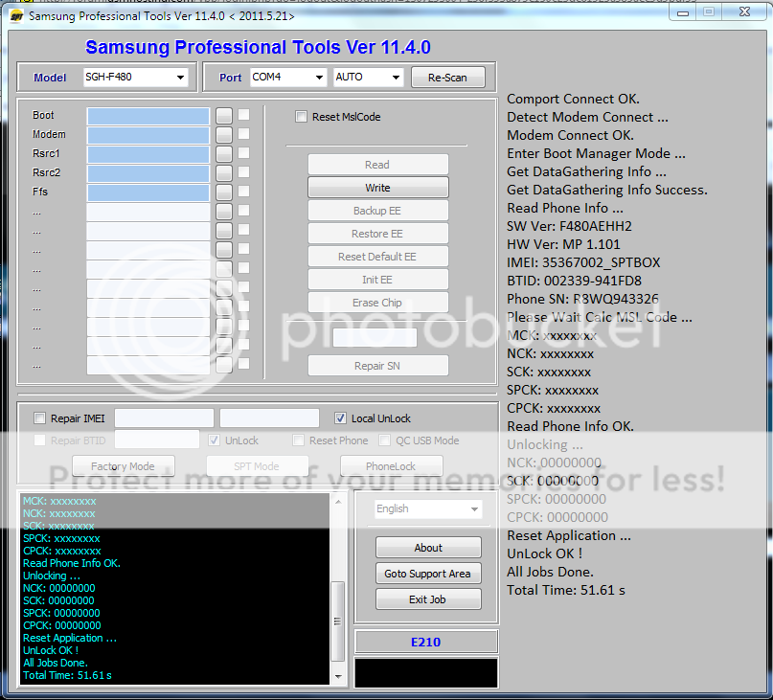Click the Erase Chip button
Viewport: 773px width, 700px height.
click(x=378, y=303)
